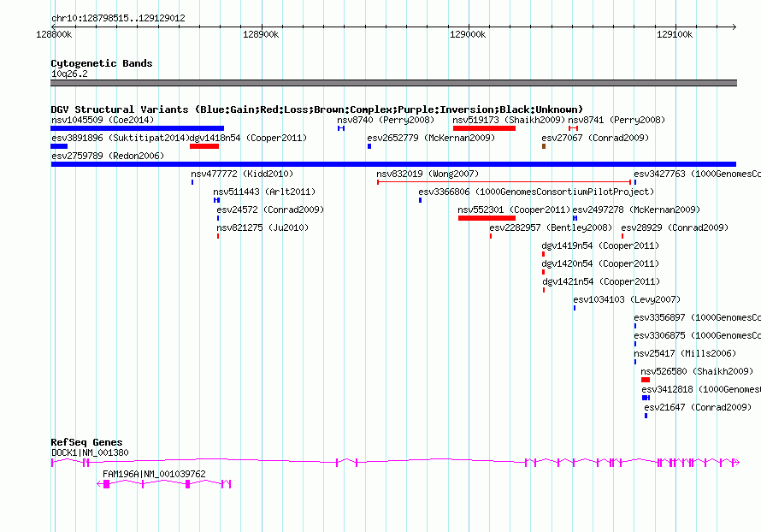Click the dgv1418n54 (Cooper2011) label
Image resolution: width=761 pixels, height=532 pixels.
pos(248,138)
